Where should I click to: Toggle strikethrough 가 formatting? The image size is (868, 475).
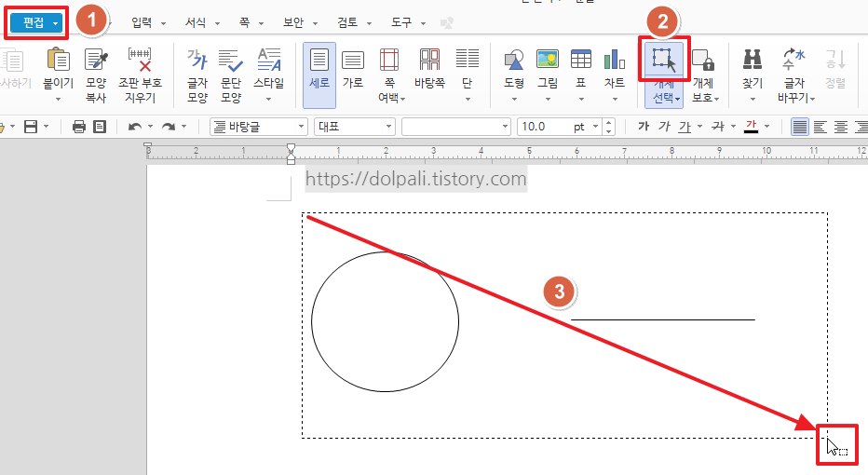coord(719,127)
